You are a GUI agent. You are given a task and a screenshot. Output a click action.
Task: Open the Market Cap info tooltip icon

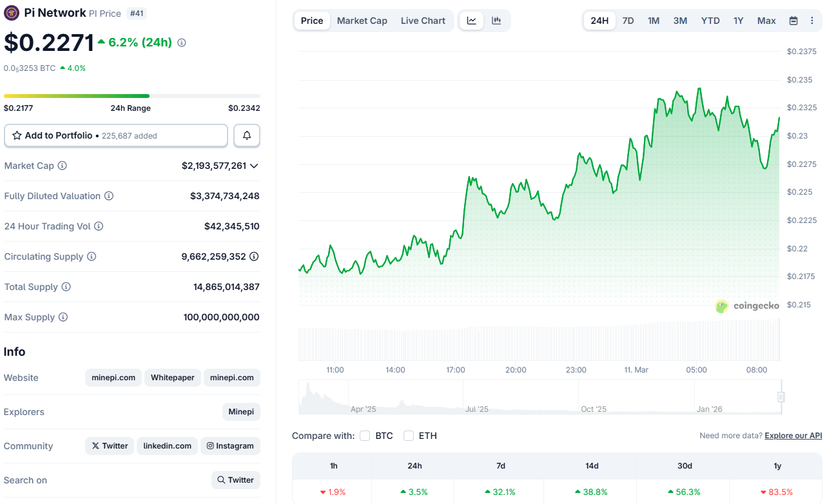pos(63,166)
